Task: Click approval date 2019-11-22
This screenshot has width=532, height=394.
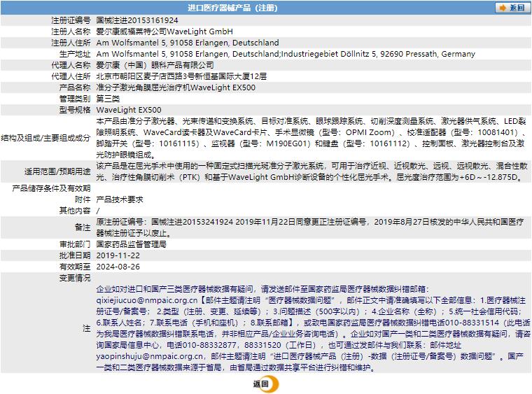Action: click(118, 255)
